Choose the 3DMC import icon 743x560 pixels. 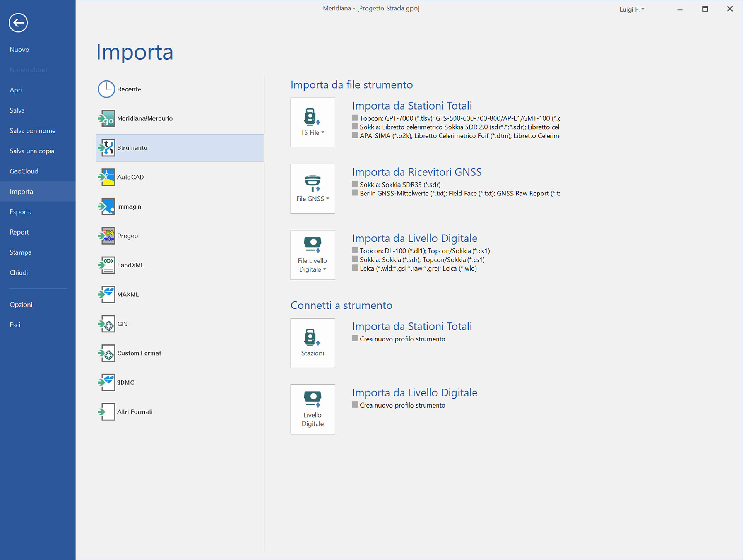106,382
